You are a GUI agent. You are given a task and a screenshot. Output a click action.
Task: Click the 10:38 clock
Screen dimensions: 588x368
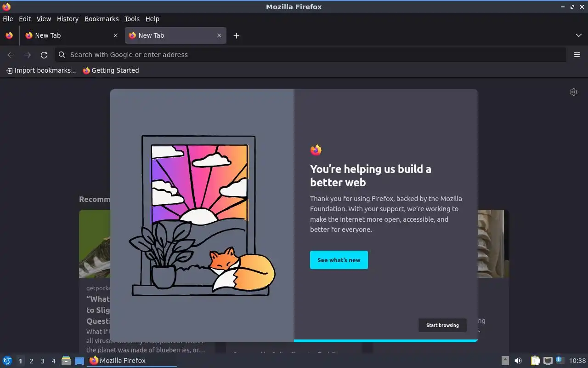click(x=577, y=361)
